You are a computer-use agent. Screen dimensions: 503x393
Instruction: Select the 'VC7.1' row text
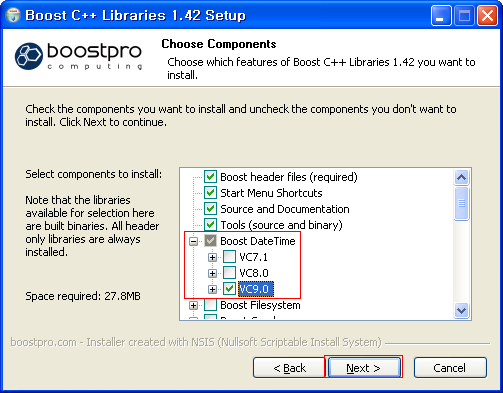(x=254, y=257)
